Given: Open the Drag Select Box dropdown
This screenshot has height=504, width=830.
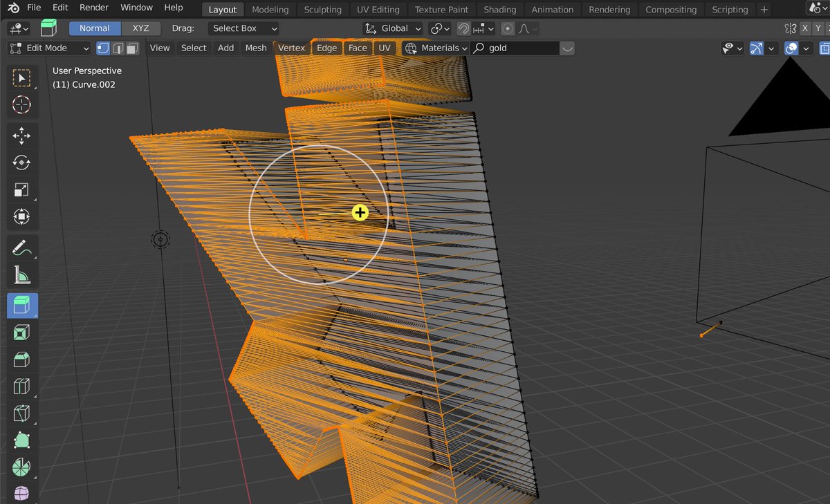Looking at the screenshot, I should (243, 29).
